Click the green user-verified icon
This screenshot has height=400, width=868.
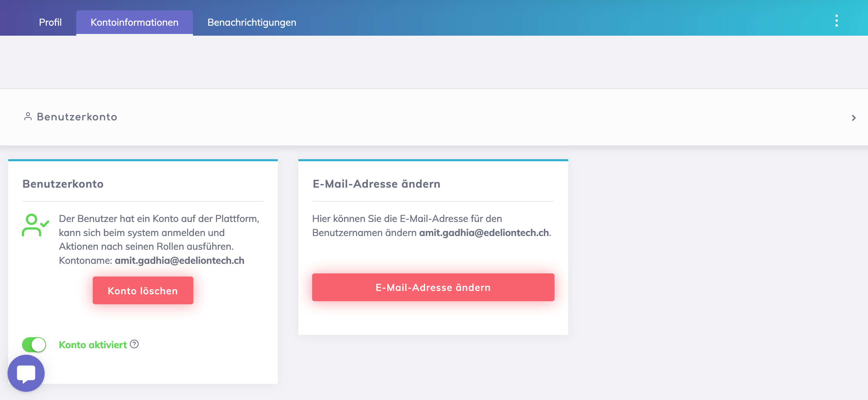pyautogui.click(x=35, y=225)
